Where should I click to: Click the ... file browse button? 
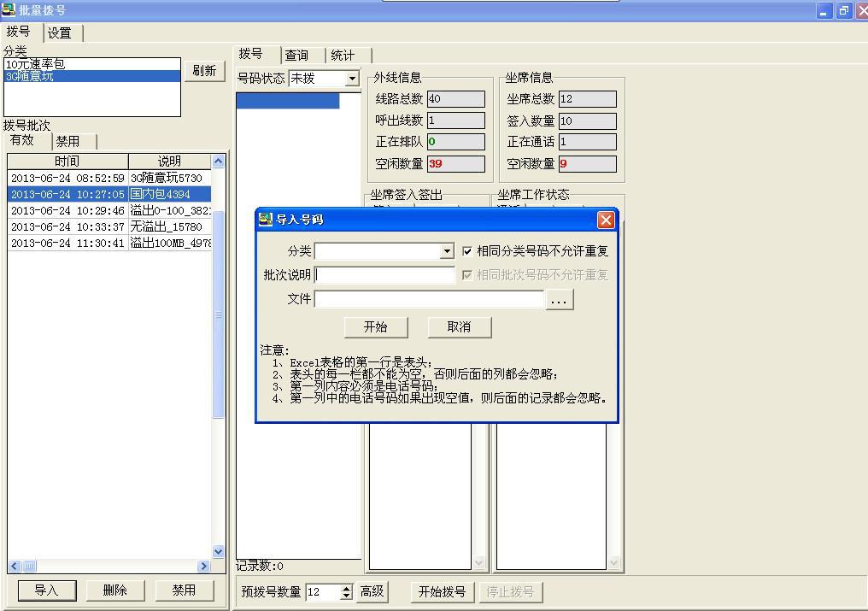coord(561,299)
